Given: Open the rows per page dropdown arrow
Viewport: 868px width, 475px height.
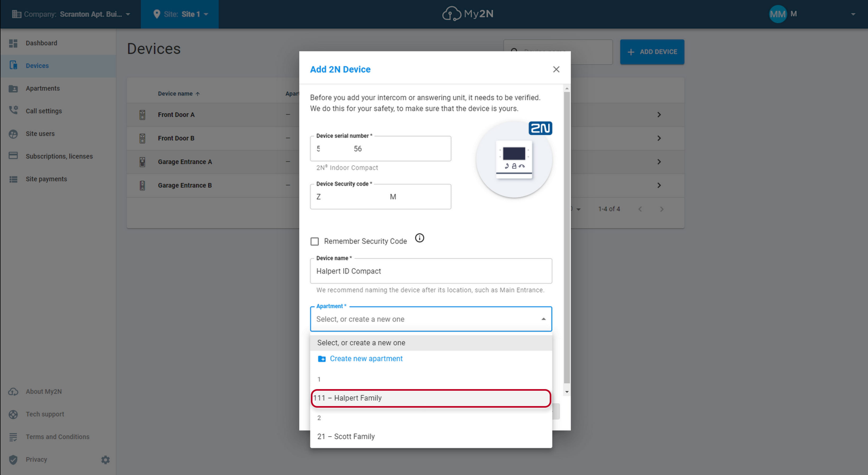Looking at the screenshot, I should (578, 209).
